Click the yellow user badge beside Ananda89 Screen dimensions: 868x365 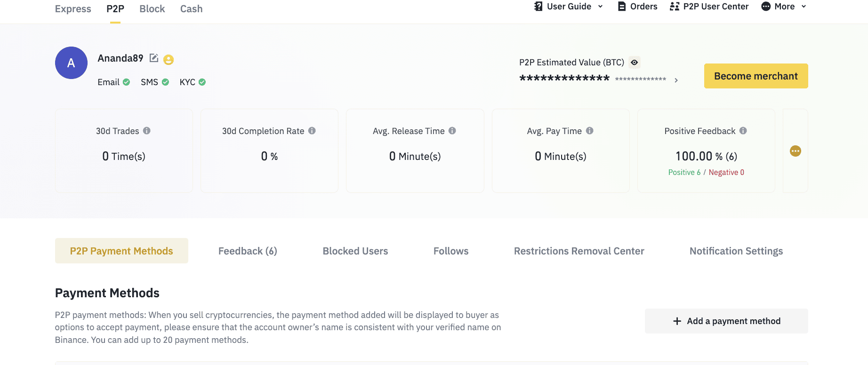click(169, 60)
